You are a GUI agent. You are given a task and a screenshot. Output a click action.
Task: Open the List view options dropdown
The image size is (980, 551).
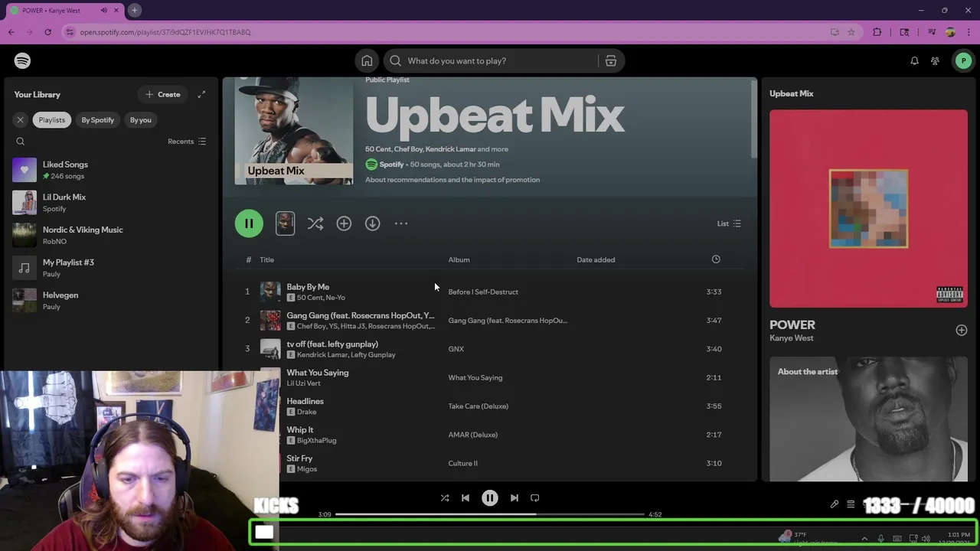[729, 223]
